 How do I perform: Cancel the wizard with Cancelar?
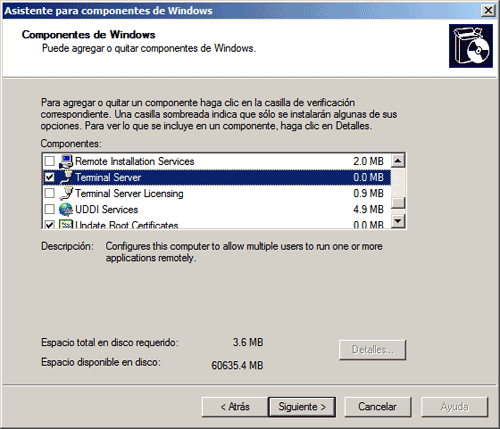tap(378, 407)
